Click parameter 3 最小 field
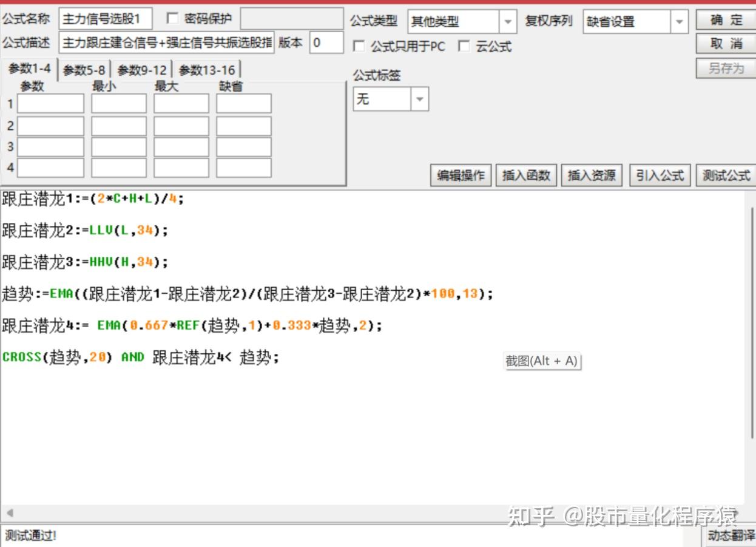 119,146
